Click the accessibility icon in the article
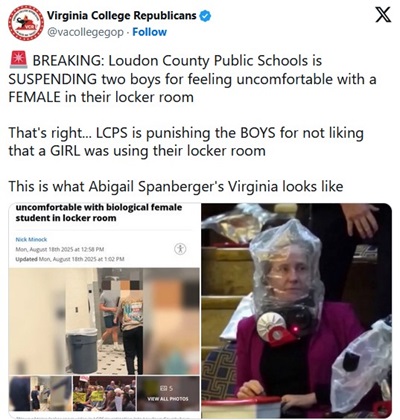 coord(180,249)
